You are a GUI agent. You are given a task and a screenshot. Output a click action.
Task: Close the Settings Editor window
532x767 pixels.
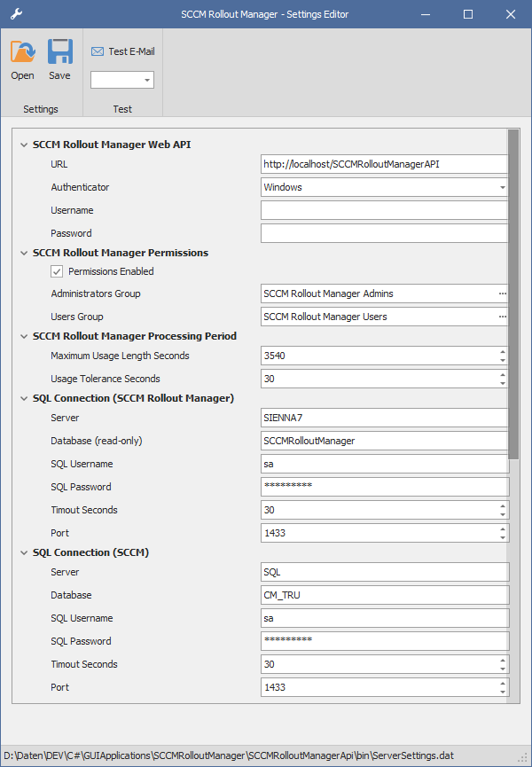[511, 14]
